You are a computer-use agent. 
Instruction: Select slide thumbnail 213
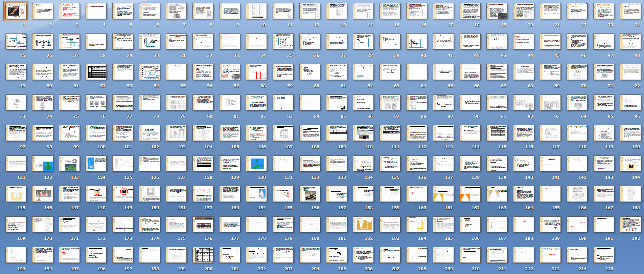pyautogui.click(x=550, y=255)
